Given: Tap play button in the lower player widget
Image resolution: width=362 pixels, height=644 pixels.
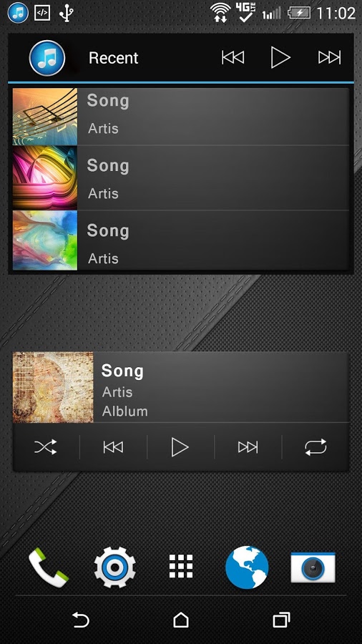Looking at the screenshot, I should (x=180, y=447).
